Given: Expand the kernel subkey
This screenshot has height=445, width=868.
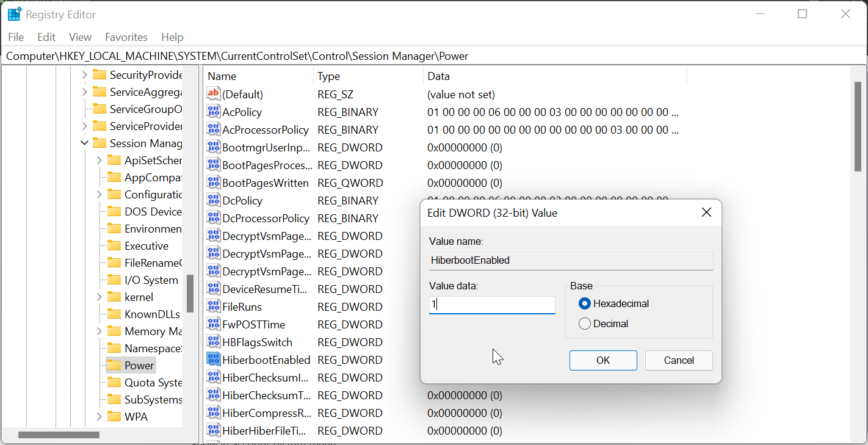Looking at the screenshot, I should click(x=99, y=297).
